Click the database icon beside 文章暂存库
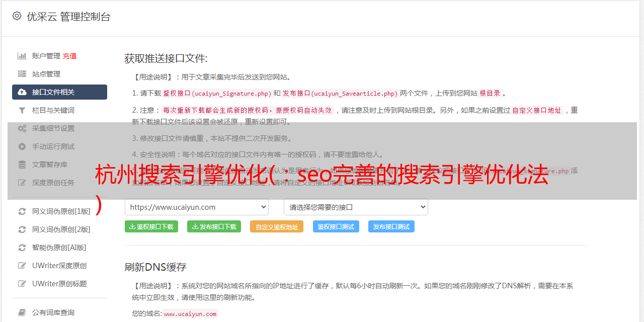Image resolution: width=644 pixels, height=322 pixels. [22, 165]
